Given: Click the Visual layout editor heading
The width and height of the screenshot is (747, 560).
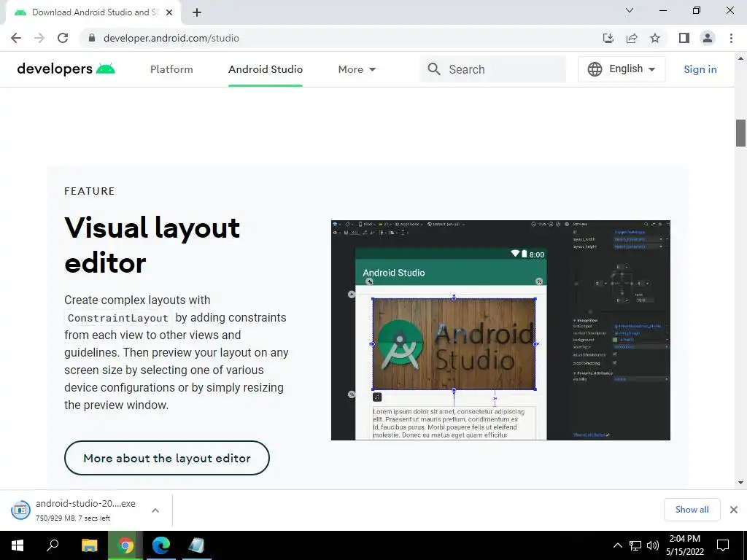Looking at the screenshot, I should pos(152,245).
